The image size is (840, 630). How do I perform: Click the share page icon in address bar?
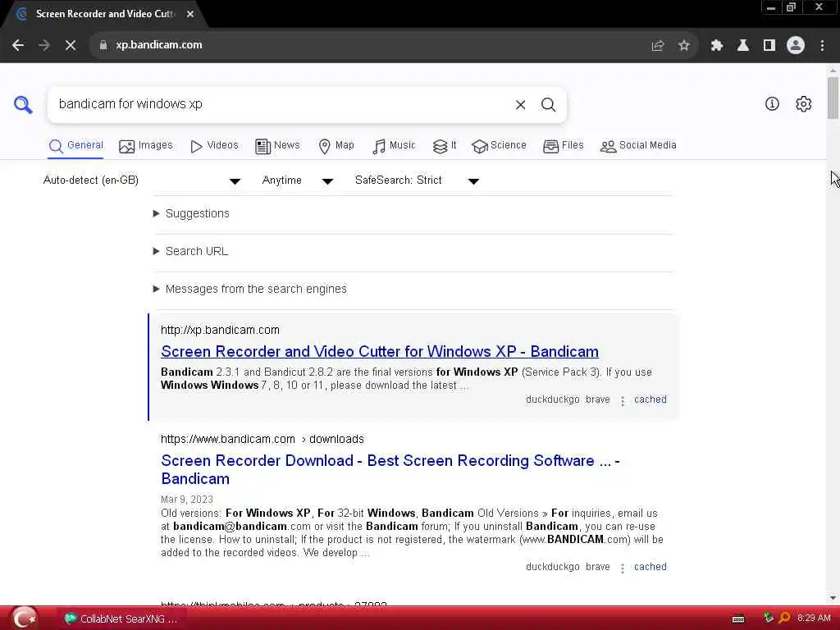click(657, 46)
